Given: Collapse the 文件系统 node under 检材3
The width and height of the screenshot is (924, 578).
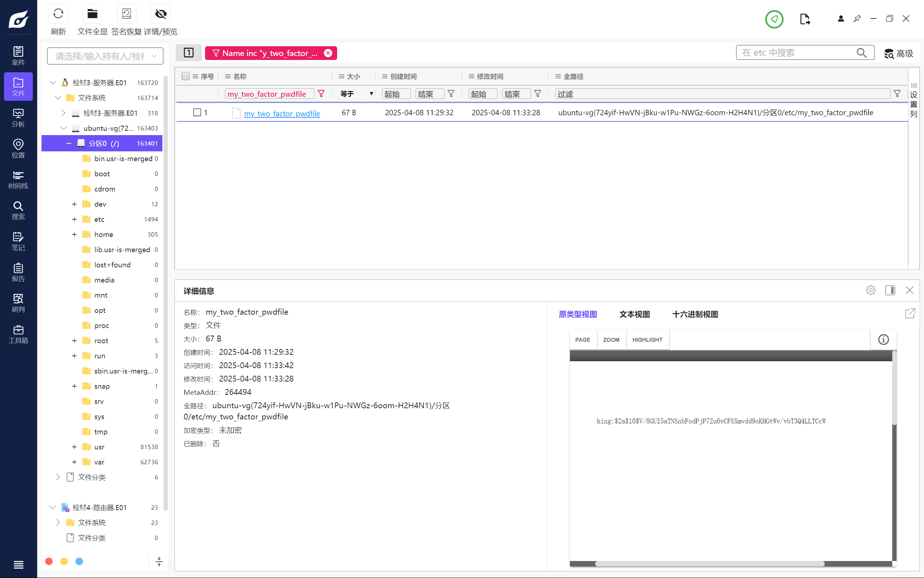Looking at the screenshot, I should click(x=58, y=98).
